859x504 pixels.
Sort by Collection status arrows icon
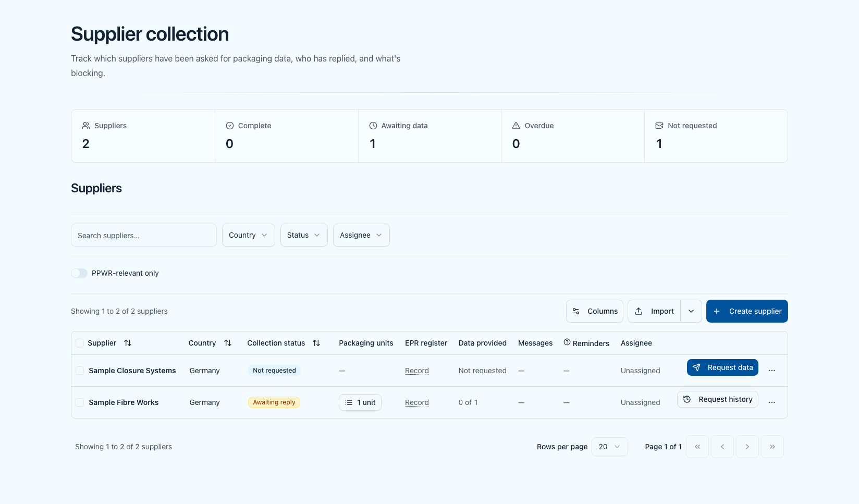pyautogui.click(x=316, y=343)
